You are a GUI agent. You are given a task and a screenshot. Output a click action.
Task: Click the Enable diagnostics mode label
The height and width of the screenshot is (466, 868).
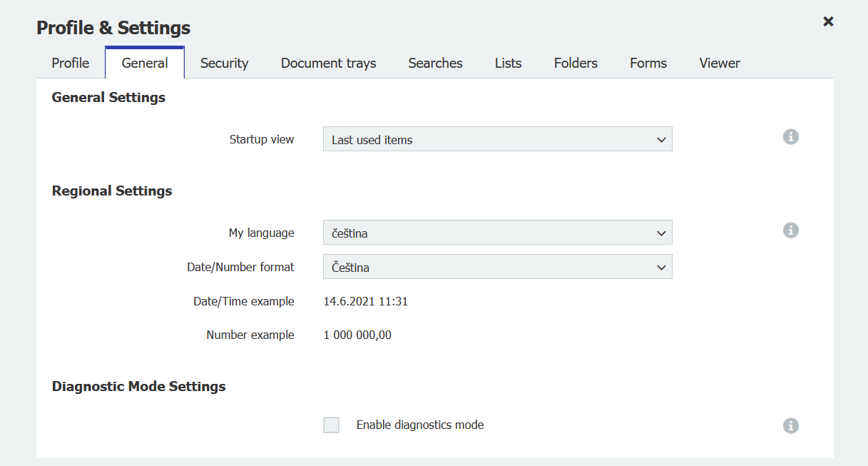[x=420, y=425]
